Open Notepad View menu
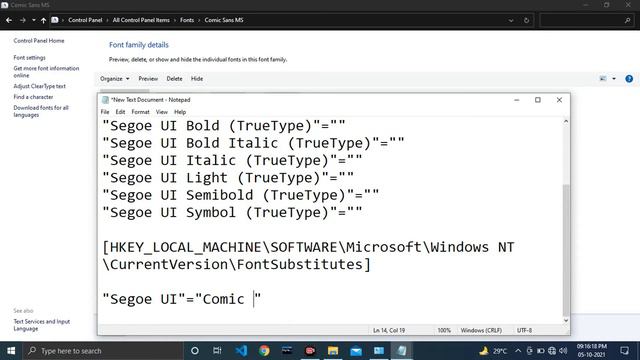The height and width of the screenshot is (360, 640). [162, 112]
